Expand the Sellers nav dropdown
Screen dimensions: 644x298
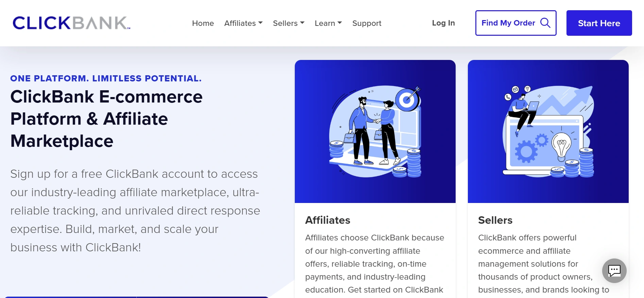[x=289, y=23]
